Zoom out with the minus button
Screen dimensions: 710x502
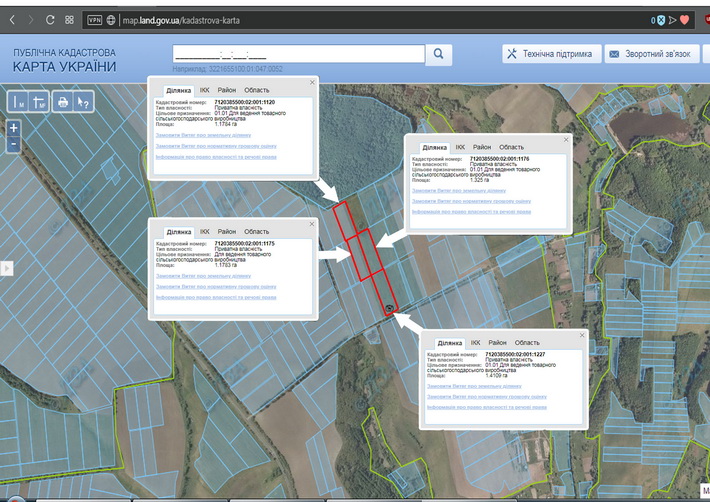click(x=14, y=144)
